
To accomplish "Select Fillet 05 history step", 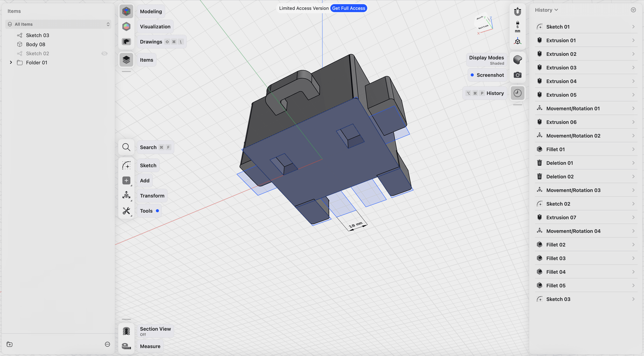I will point(586,285).
